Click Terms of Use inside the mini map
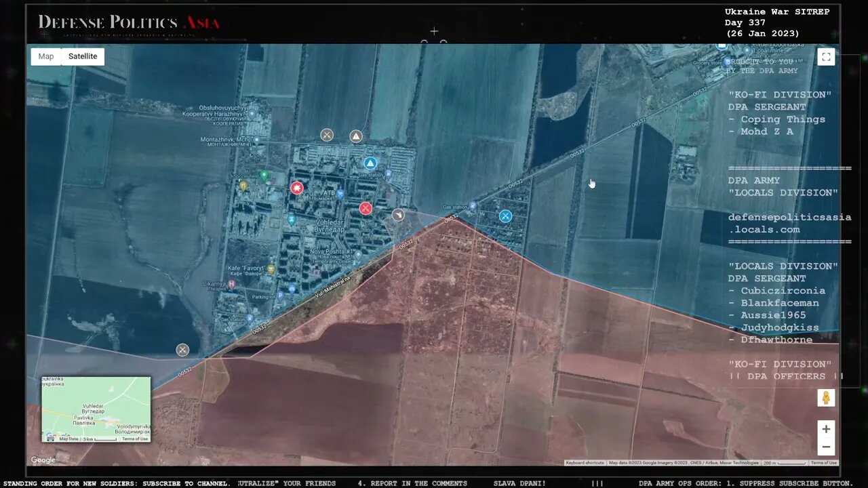This screenshot has height=488, width=868. [135, 439]
